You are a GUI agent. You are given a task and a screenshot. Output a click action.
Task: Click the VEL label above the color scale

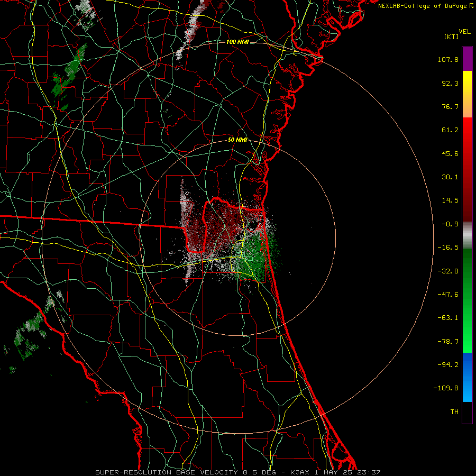coord(465,32)
